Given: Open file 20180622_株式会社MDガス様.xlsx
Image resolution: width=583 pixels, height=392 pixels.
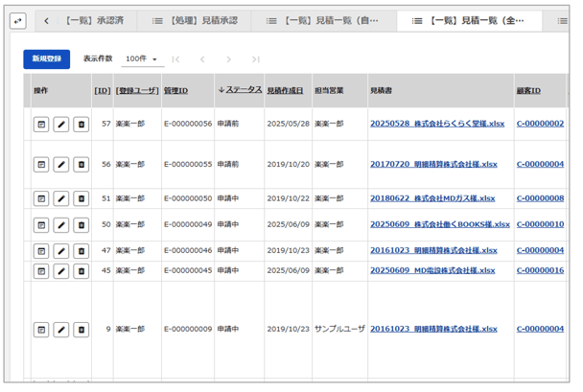Looking at the screenshot, I should [x=432, y=198].
